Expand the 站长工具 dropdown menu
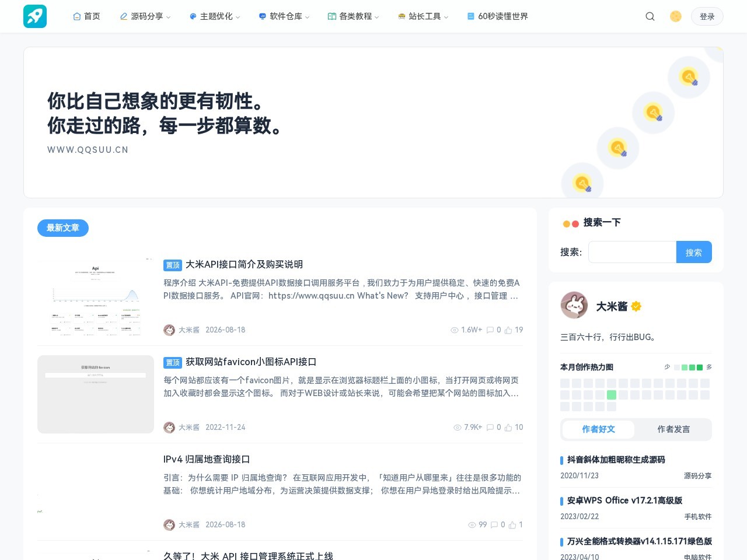Screen dimensions: 747x560 [423, 16]
